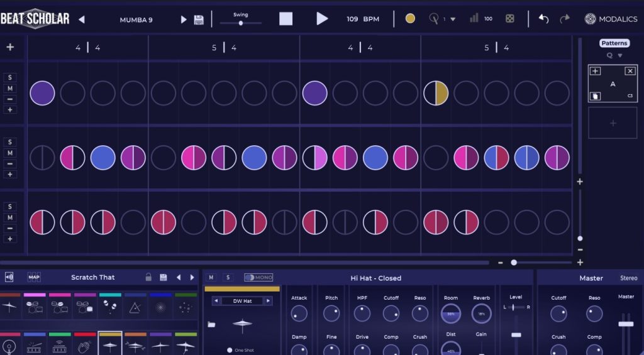
Task: Mute the first sequencer track
Action: pyautogui.click(x=10, y=89)
